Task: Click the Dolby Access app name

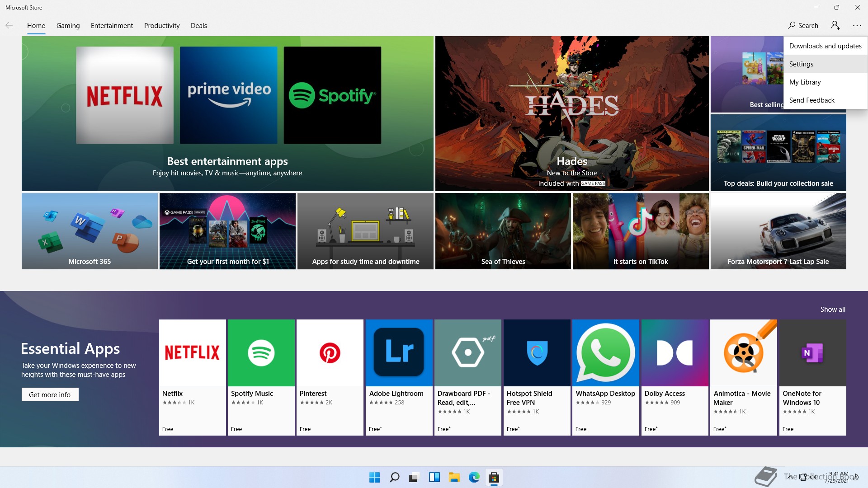Action: pos(665,394)
